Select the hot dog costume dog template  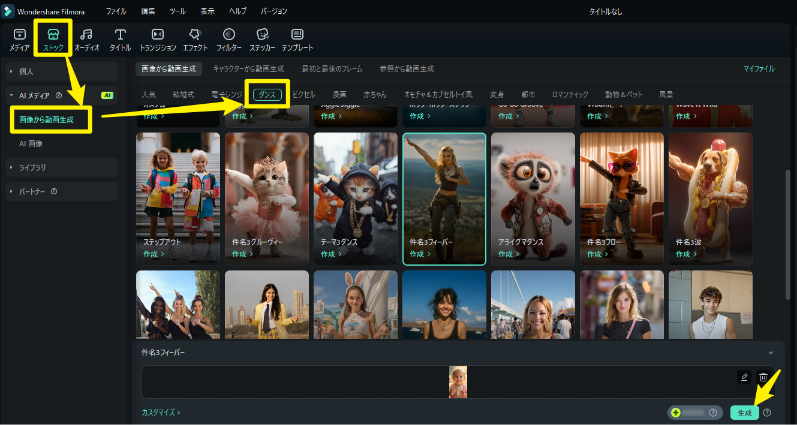tap(711, 199)
